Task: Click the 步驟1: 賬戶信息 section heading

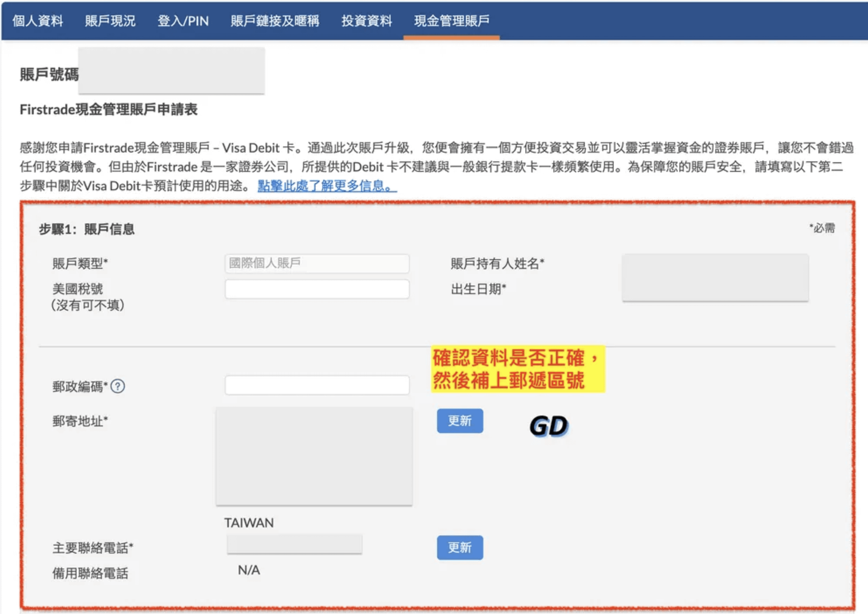Action: (87, 229)
